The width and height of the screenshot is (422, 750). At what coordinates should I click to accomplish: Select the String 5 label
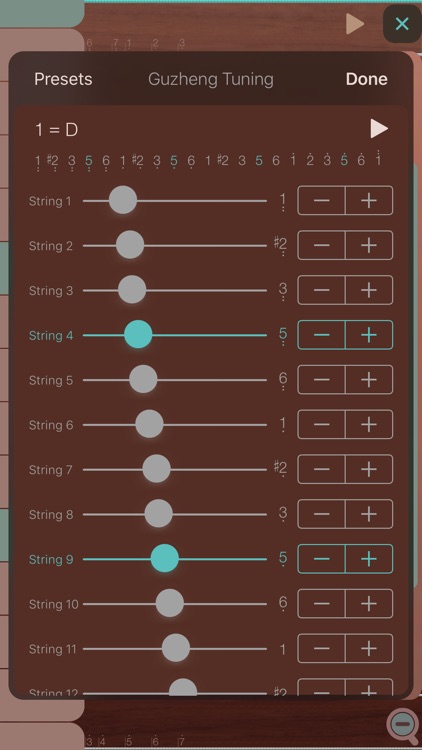tap(51, 380)
